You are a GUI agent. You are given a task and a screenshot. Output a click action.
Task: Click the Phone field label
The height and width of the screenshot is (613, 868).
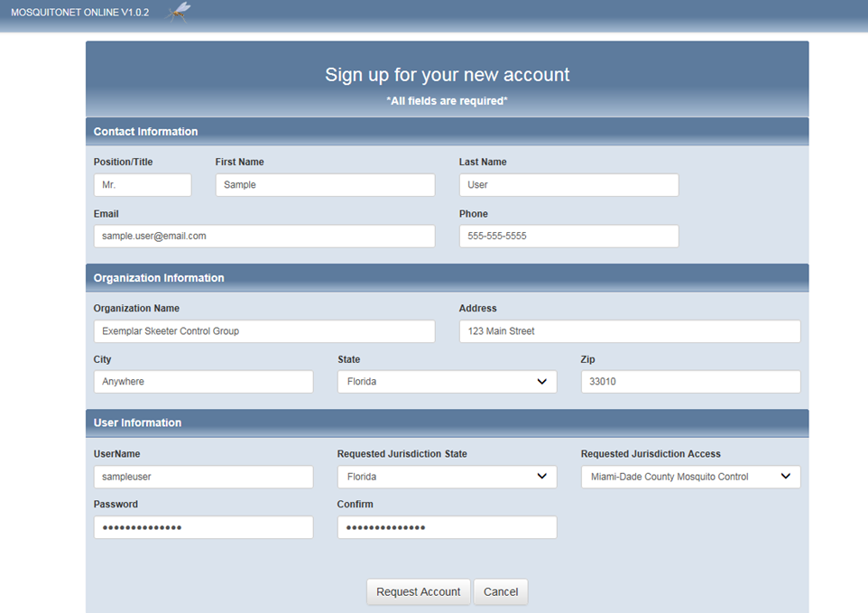coord(474,214)
